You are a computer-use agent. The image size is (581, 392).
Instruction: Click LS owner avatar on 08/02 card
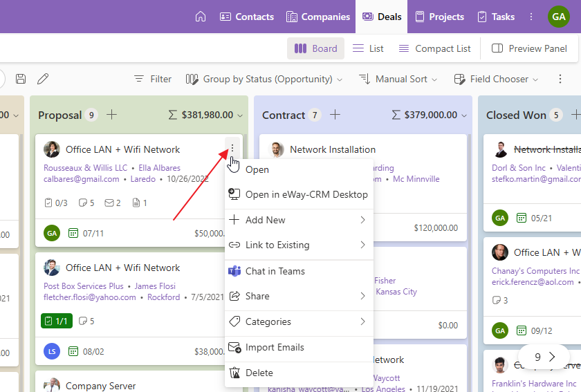pyautogui.click(x=52, y=351)
